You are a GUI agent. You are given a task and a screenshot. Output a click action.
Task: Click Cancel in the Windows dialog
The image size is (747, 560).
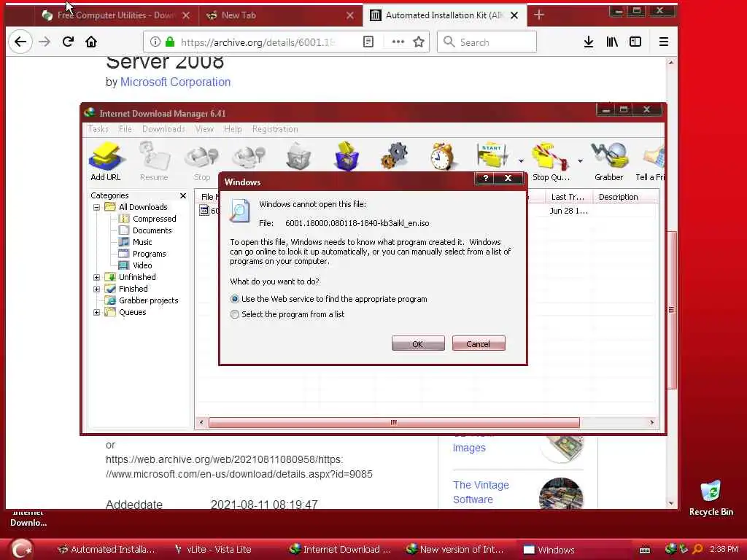point(479,344)
